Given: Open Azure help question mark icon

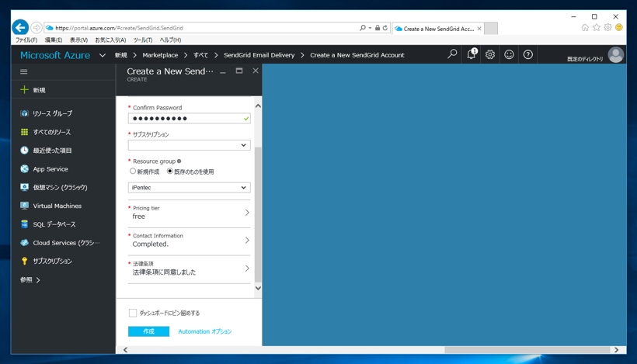Looking at the screenshot, I should click(x=527, y=54).
